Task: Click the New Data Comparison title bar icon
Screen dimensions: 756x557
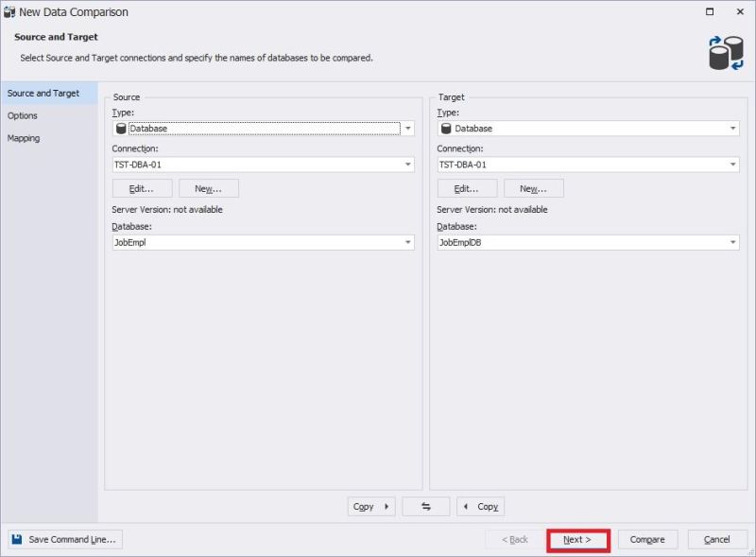Action: 11,11
